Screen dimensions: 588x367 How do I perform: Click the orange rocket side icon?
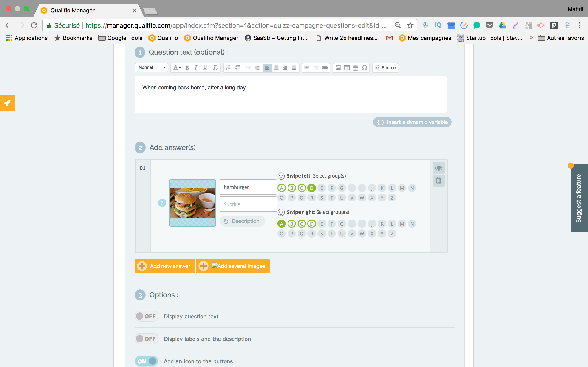click(x=7, y=103)
